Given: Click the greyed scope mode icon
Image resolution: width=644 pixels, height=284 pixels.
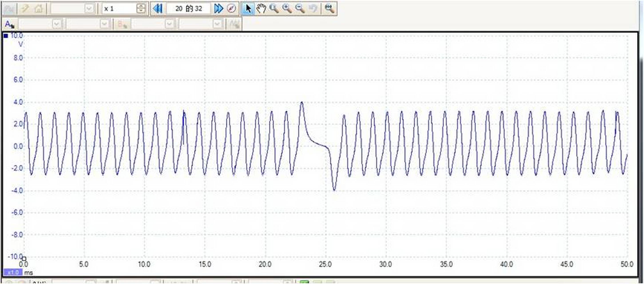Looking at the screenshot, I should [x=9, y=9].
